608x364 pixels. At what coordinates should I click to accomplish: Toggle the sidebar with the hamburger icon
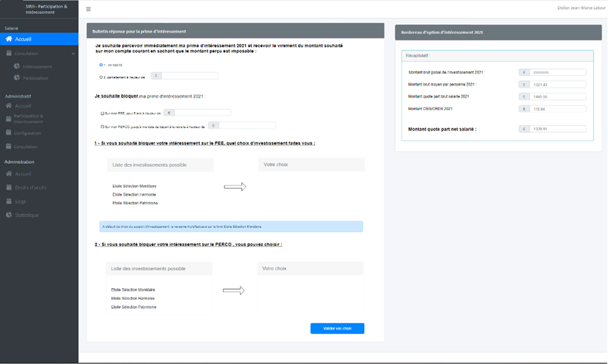[88, 9]
